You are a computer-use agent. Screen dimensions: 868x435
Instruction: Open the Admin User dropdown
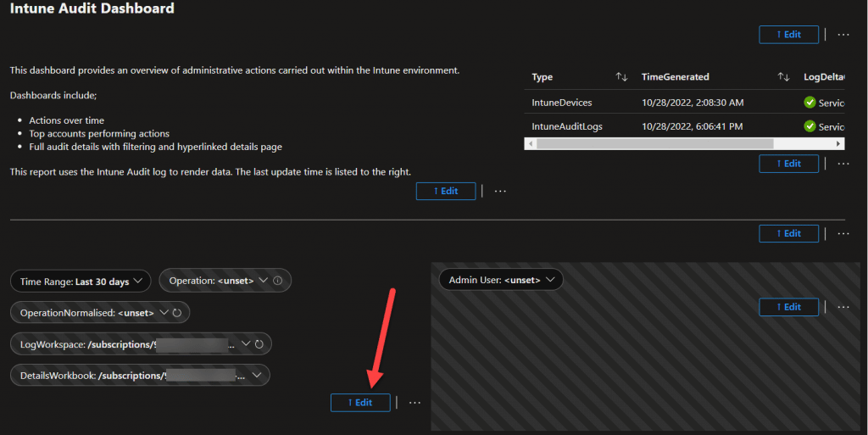[501, 280]
